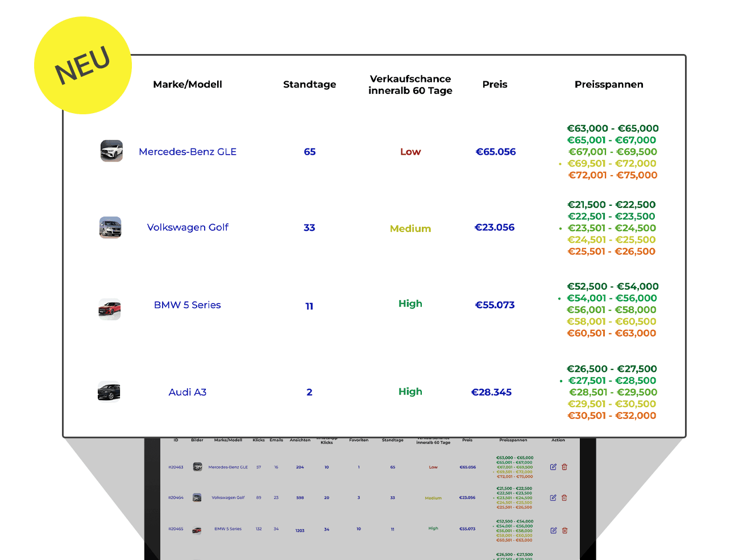Click the Preisspannen column header
This screenshot has height=560, width=739.
pos(609,84)
